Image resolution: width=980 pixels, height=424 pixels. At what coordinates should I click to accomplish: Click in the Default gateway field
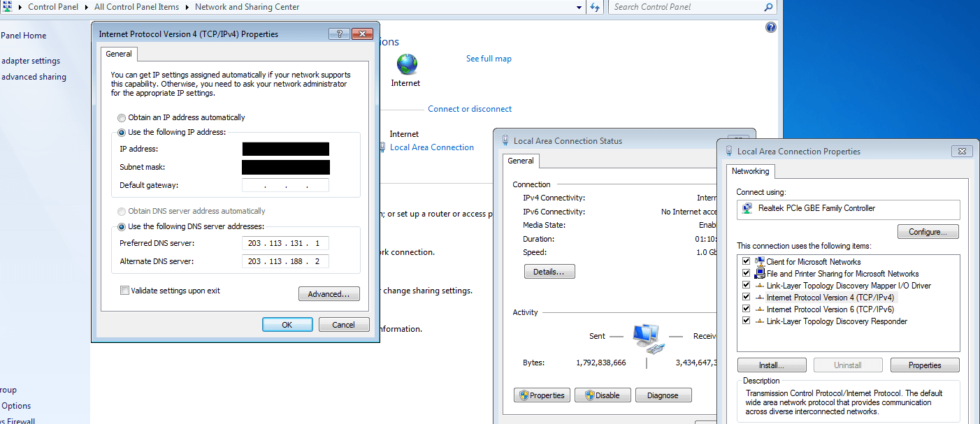click(x=285, y=185)
